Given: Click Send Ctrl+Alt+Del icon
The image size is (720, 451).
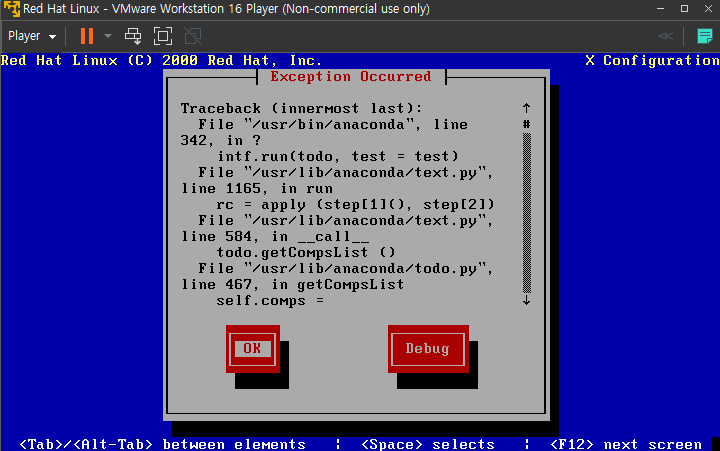Looking at the screenshot, I should click(133, 36).
